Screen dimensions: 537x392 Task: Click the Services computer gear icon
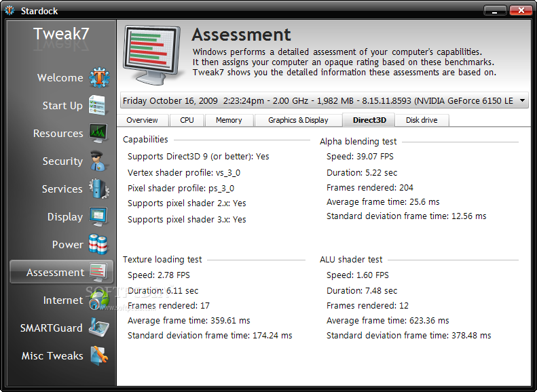pyautogui.click(x=99, y=189)
